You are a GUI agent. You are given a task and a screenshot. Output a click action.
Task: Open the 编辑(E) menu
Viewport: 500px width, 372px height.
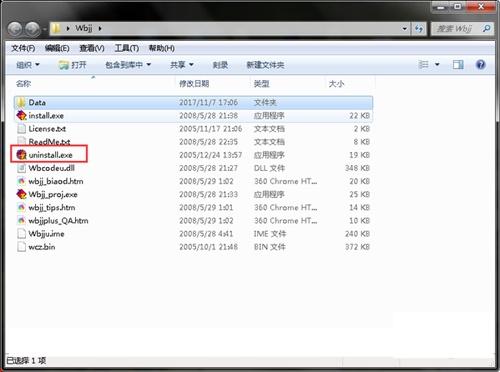[57, 48]
